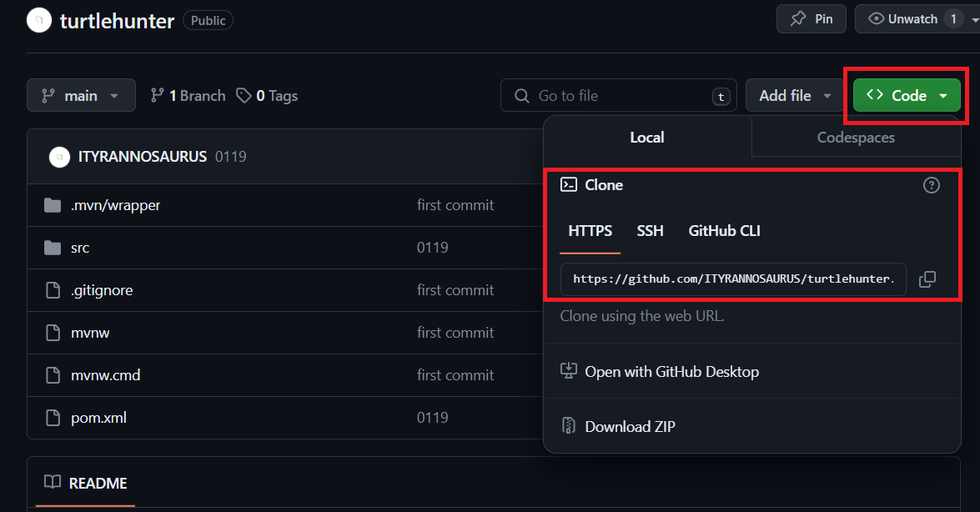Click the ZIP archive icon
The image size is (980, 512).
click(x=569, y=426)
